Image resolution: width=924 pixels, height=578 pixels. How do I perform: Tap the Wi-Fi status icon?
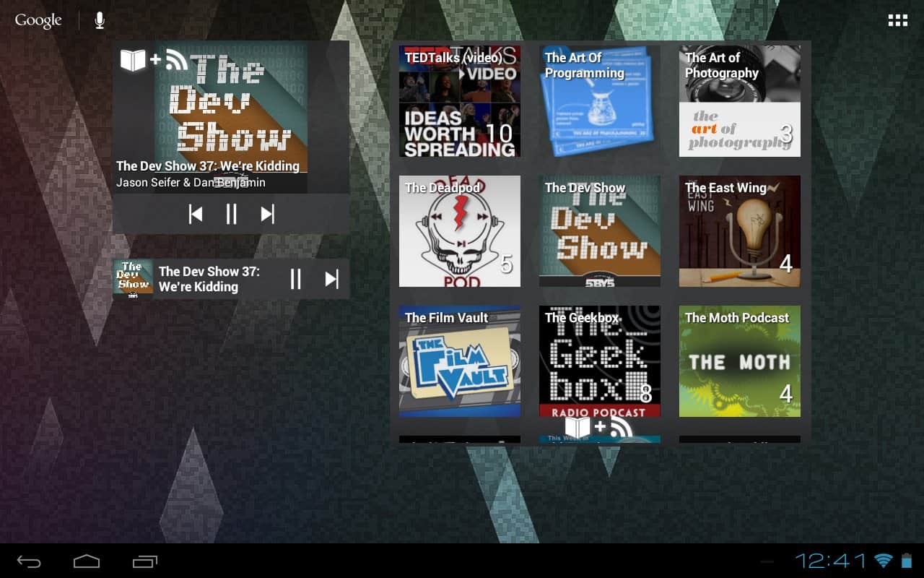[x=883, y=561]
